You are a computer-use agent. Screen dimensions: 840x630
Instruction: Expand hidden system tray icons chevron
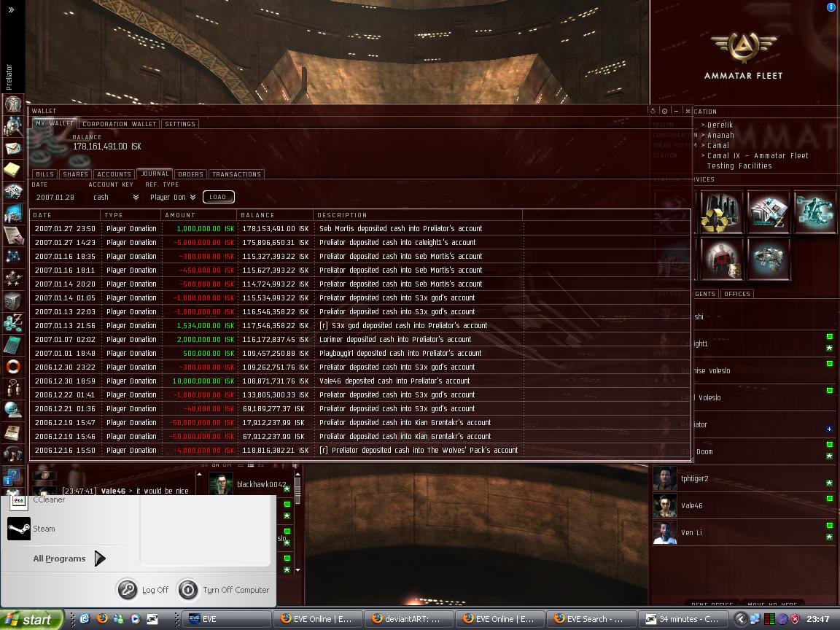[741, 619]
